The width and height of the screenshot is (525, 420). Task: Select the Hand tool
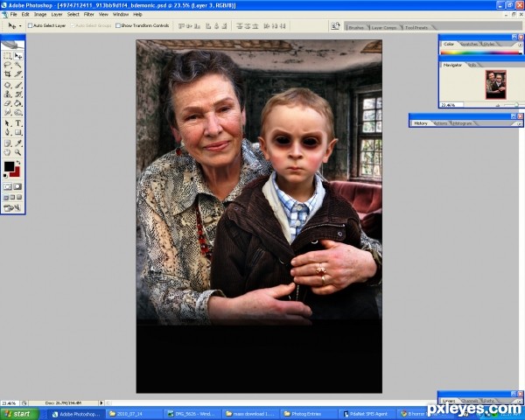[x=8, y=153]
